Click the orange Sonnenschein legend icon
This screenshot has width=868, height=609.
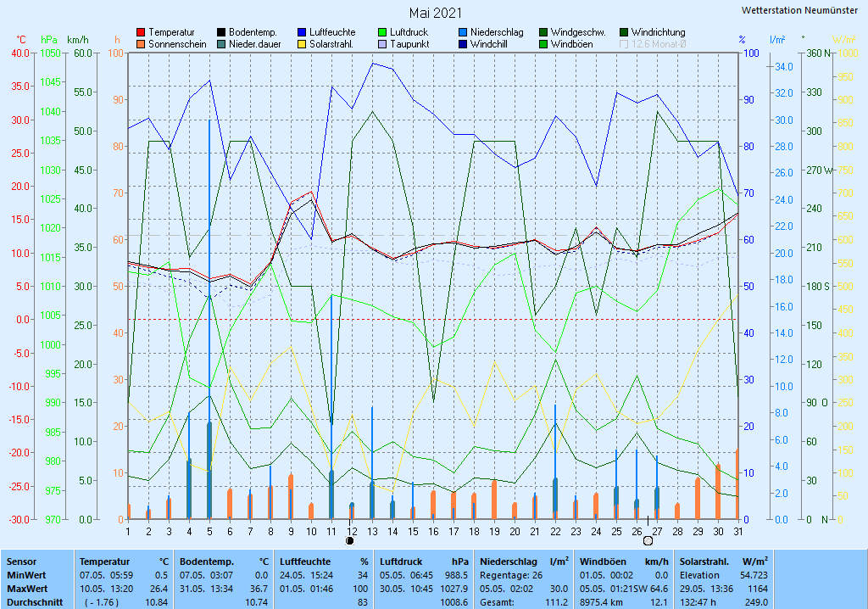point(141,44)
